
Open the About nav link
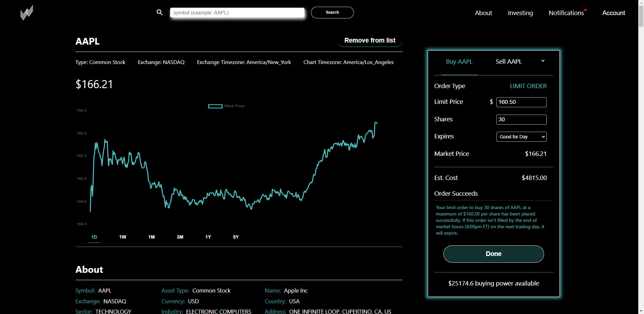(x=483, y=13)
